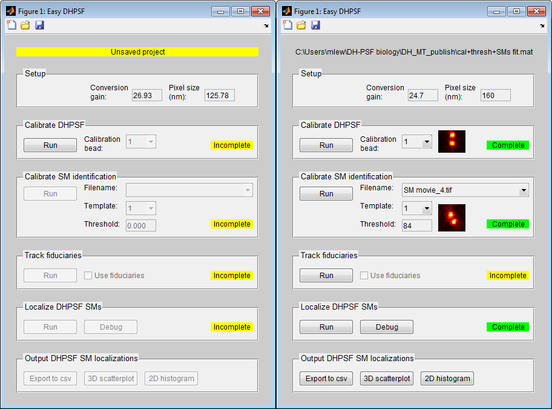Click Threshold field showing 84
The image size is (552, 409).
[x=417, y=225]
